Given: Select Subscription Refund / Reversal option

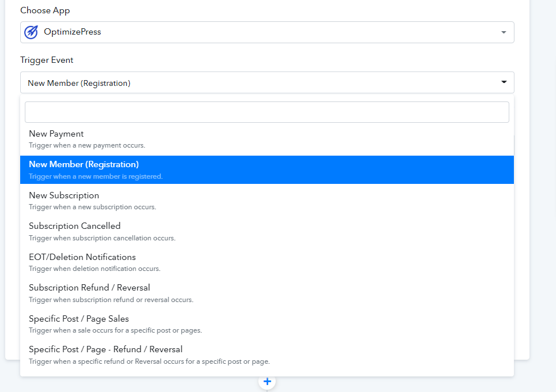Looking at the screenshot, I should coord(266,293).
